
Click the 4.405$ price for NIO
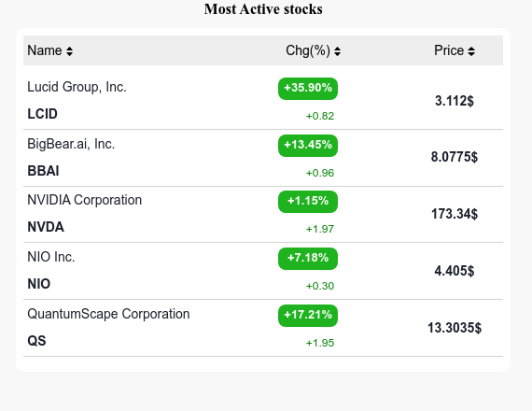455,271
